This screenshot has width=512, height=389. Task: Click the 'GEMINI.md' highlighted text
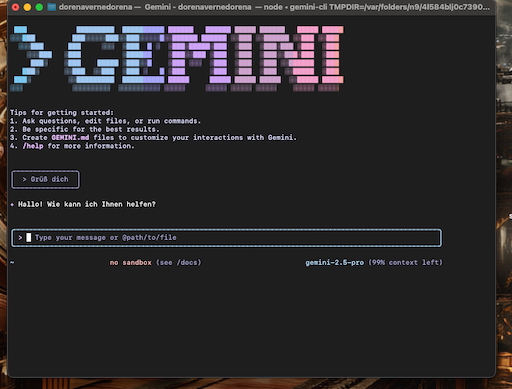70,138
